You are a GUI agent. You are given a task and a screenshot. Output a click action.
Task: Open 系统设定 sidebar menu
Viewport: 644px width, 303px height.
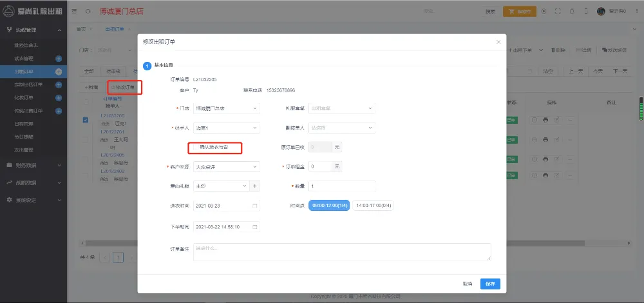[32, 200]
